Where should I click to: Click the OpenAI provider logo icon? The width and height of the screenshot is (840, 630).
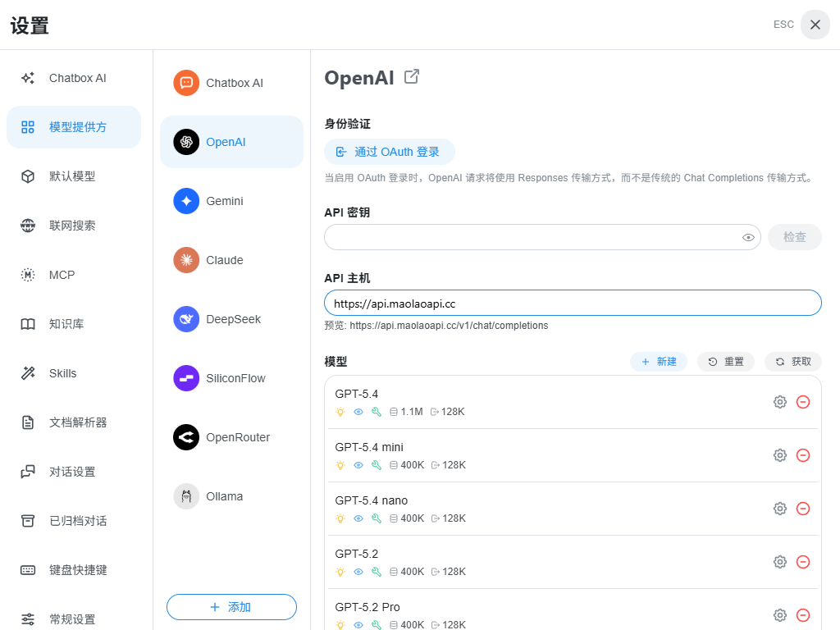186,142
